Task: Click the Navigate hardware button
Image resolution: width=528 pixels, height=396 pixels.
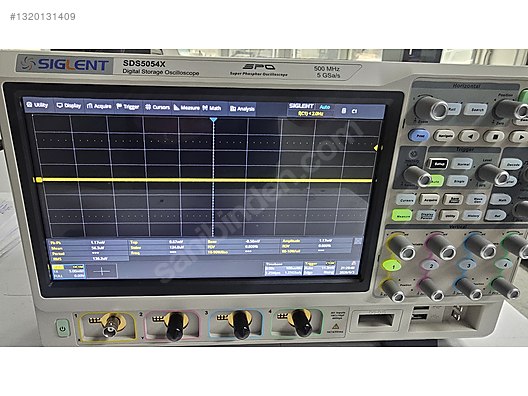Action: 445,136
